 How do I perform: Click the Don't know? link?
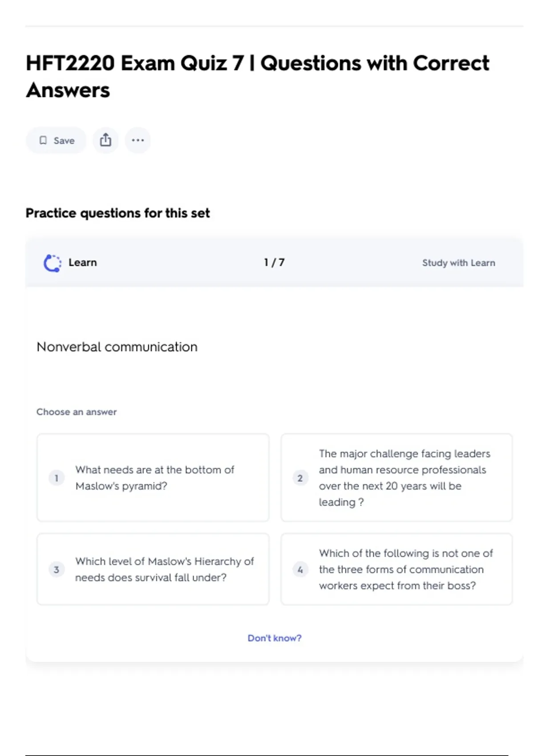274,638
